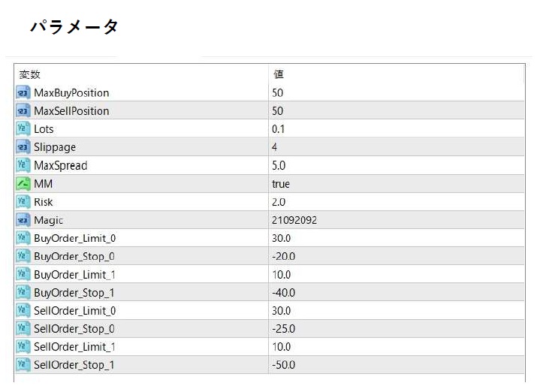The image size is (540, 392).
Task: Select the SellOrder_Stop_0 value -25.0
Action: (283, 329)
